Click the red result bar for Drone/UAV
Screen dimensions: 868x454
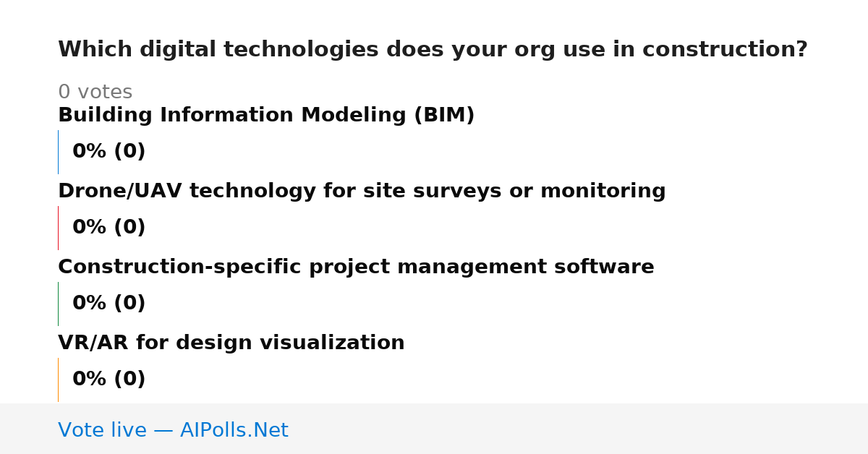coord(58,228)
